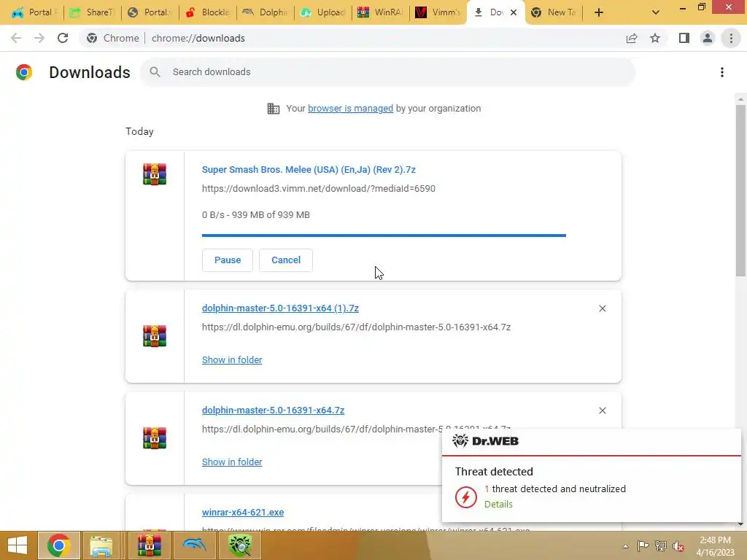The image size is (747, 560).
Task: Click the dolphin-master (1).7z archive icon
Action: [155, 335]
